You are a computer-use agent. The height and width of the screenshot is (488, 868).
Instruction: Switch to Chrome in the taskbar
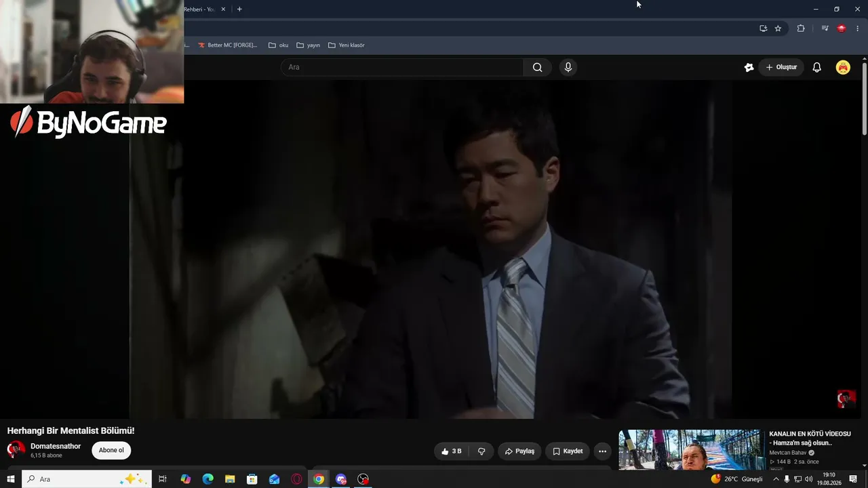coord(319,479)
